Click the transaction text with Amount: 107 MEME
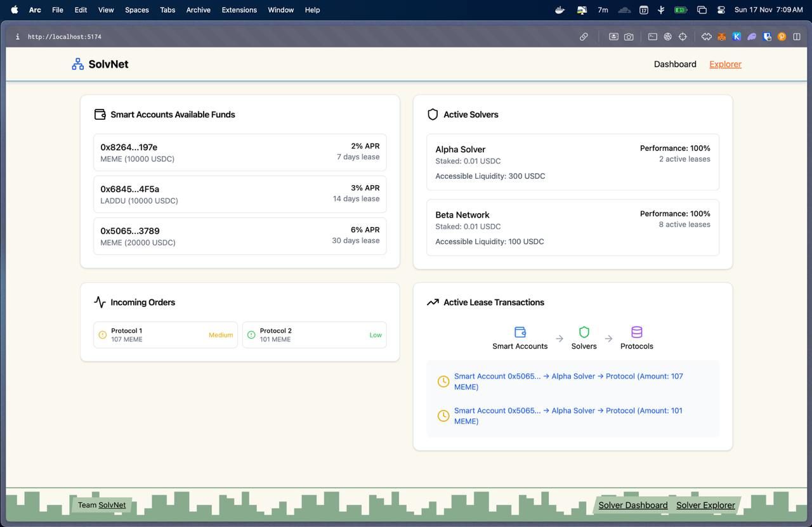This screenshot has height=527, width=812. 568,381
